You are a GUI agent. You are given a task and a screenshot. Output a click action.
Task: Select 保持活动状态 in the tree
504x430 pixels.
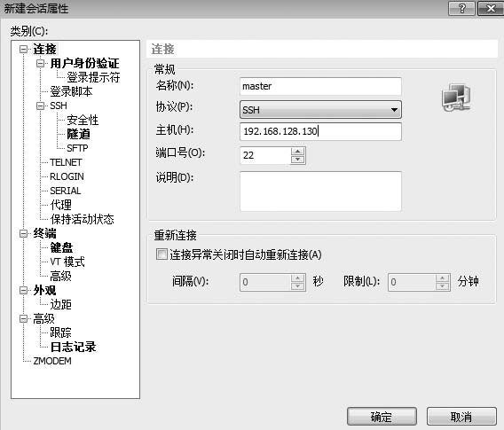click(x=82, y=219)
